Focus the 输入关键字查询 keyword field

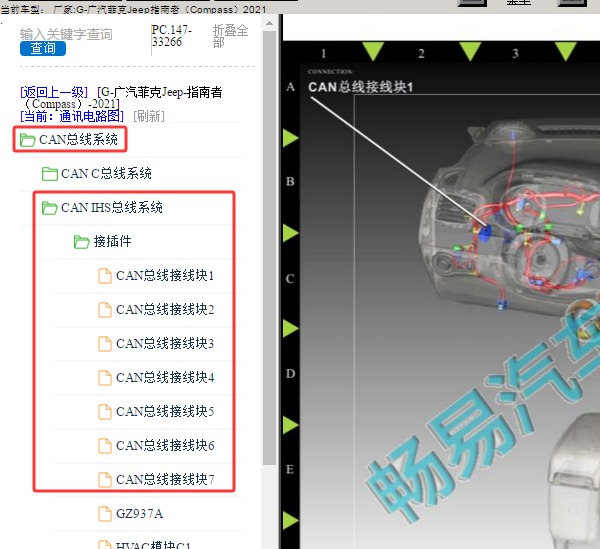coord(66,34)
